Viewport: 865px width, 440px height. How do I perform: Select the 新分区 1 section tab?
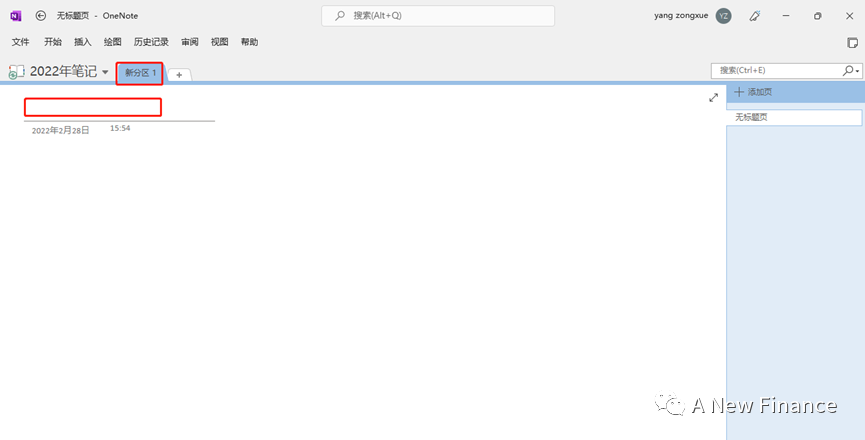coord(140,73)
